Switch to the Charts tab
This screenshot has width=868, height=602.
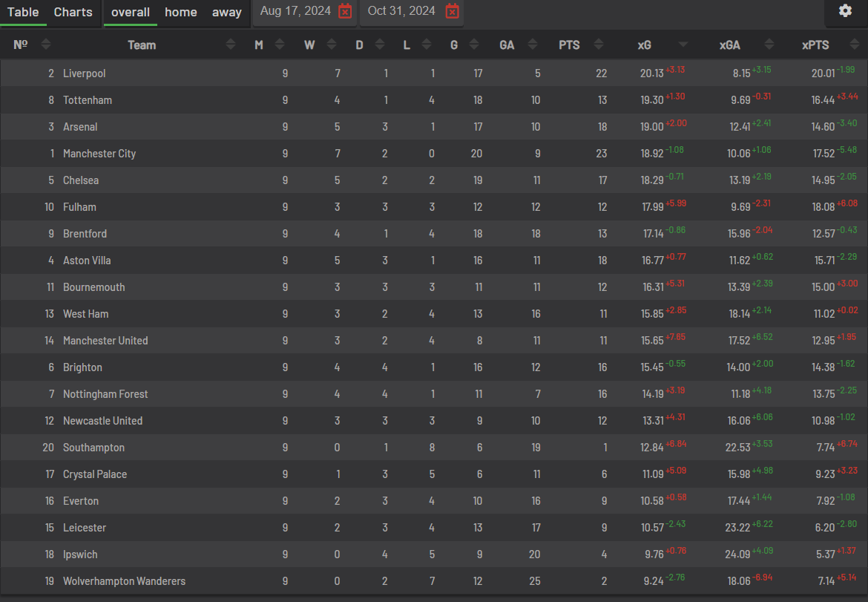coord(73,12)
